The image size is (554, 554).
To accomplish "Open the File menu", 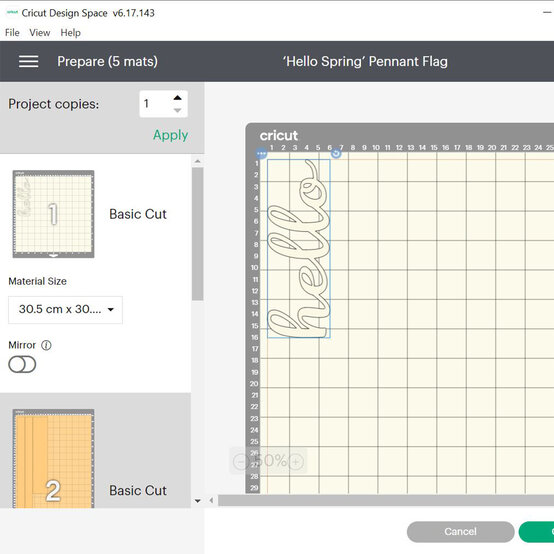I will pyautogui.click(x=12, y=33).
